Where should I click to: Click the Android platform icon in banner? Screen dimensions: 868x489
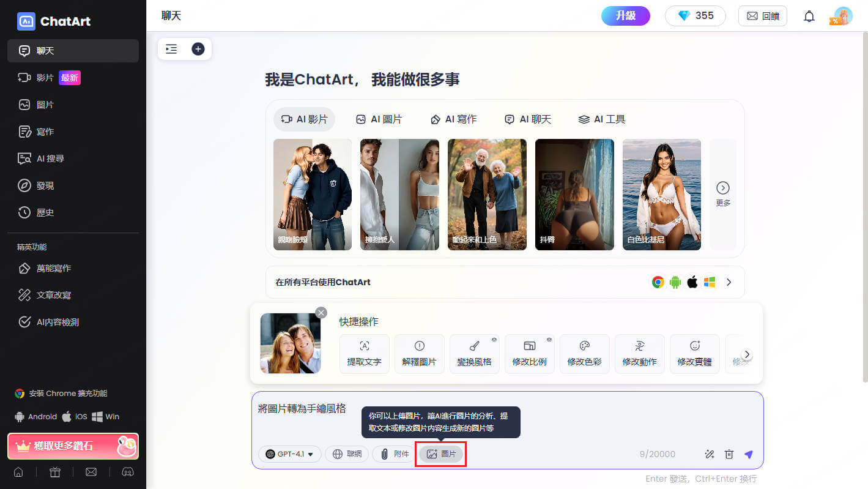click(675, 282)
